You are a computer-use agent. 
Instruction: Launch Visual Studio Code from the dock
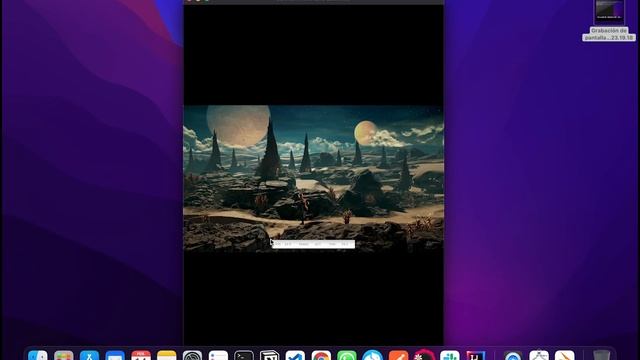[295, 355]
